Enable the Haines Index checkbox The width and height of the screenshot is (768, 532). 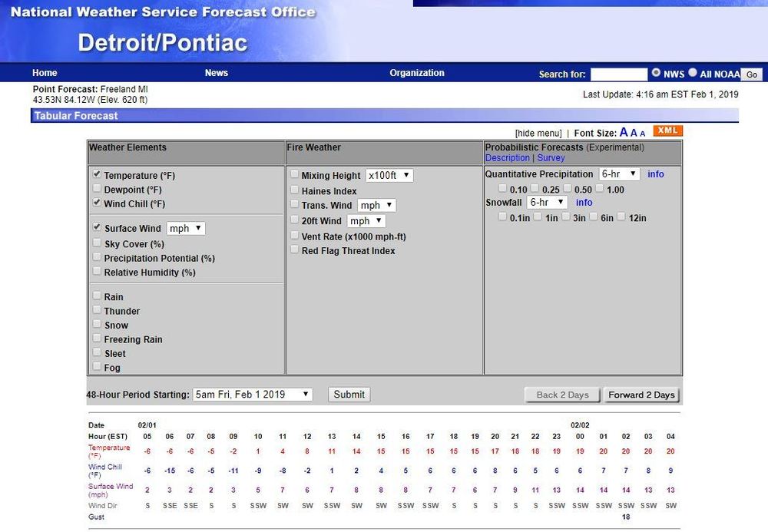(294, 190)
